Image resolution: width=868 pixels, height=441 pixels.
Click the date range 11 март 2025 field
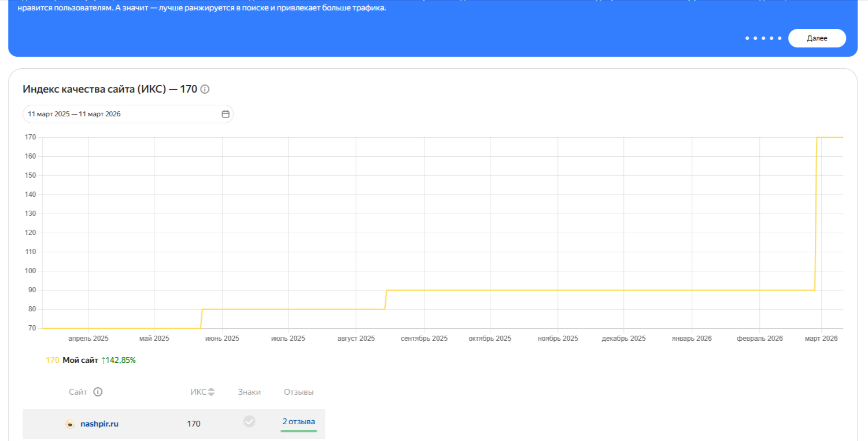[x=121, y=114]
